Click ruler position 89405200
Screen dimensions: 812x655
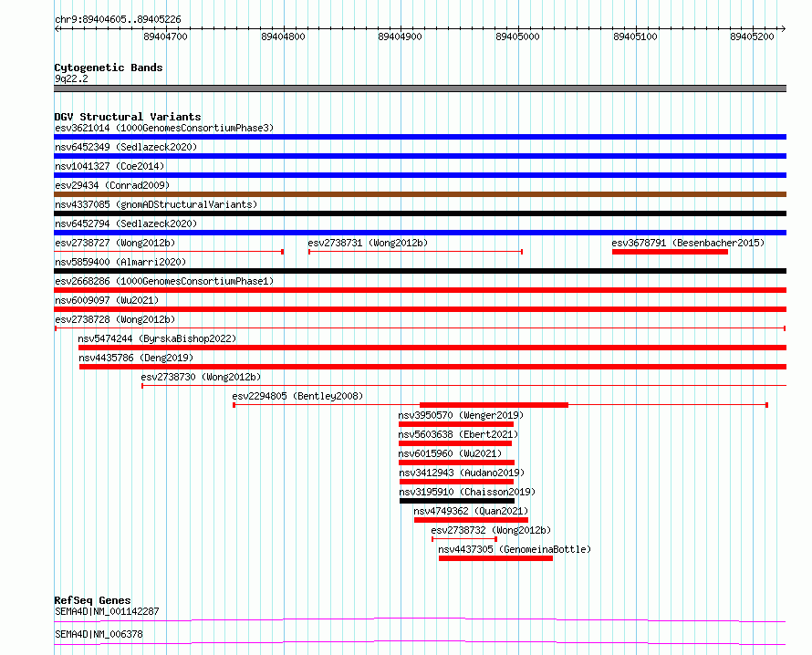click(753, 36)
